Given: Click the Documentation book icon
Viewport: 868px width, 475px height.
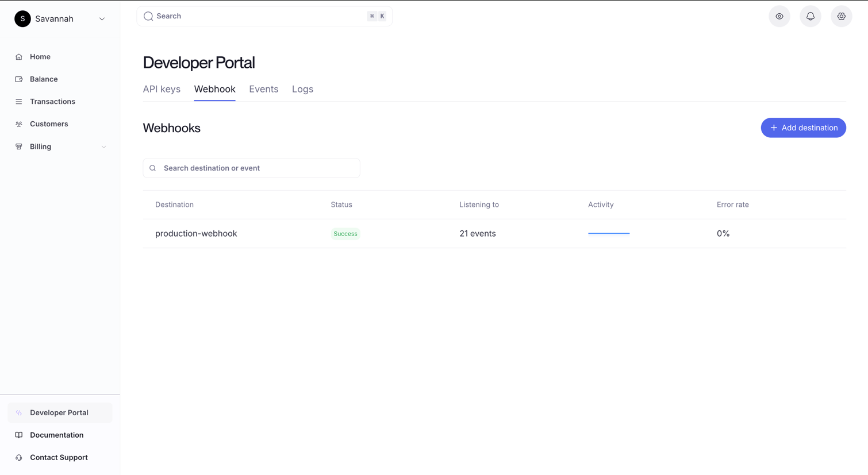Looking at the screenshot, I should pos(19,435).
